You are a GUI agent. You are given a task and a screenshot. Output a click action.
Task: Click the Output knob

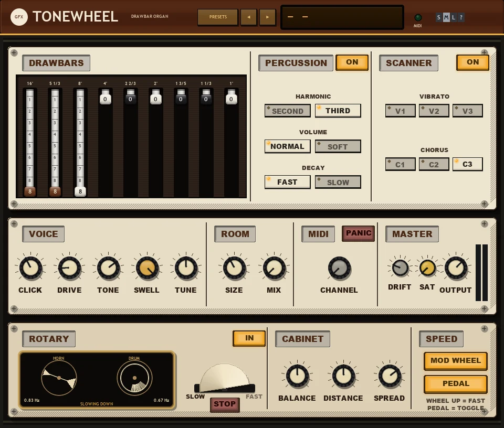pyautogui.click(x=456, y=268)
